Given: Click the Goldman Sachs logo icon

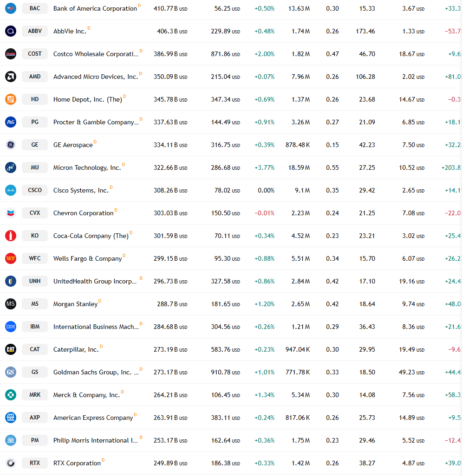Looking at the screenshot, I should click(x=11, y=372).
